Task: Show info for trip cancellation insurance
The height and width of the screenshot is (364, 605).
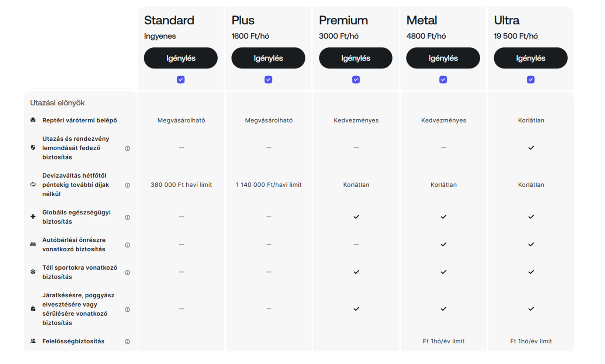Action: click(128, 148)
